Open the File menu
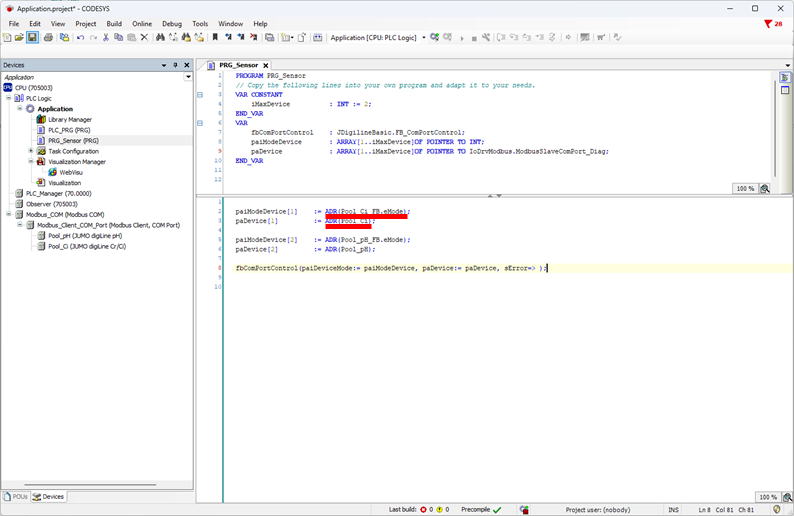Screen dimensions: 794x516 point(14,24)
